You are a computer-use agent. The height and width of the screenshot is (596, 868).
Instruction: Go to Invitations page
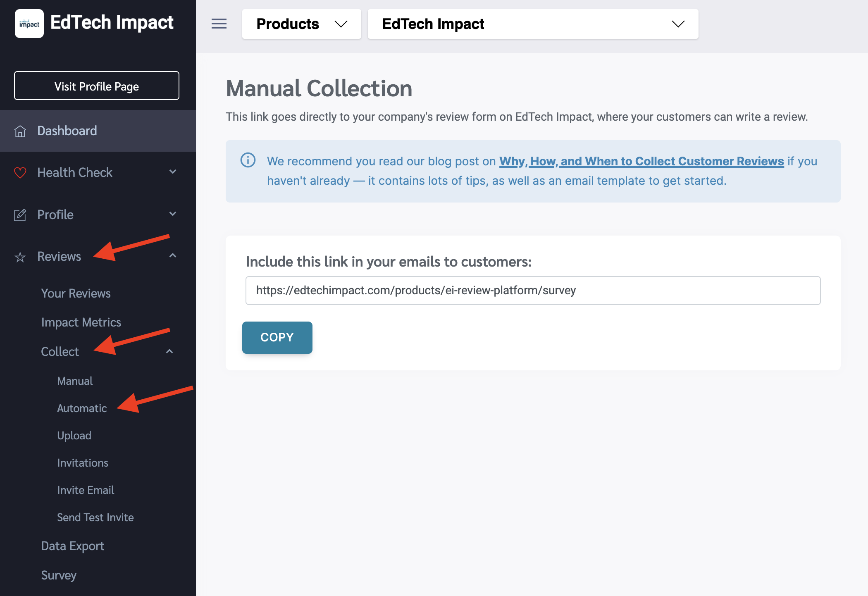[x=83, y=463]
